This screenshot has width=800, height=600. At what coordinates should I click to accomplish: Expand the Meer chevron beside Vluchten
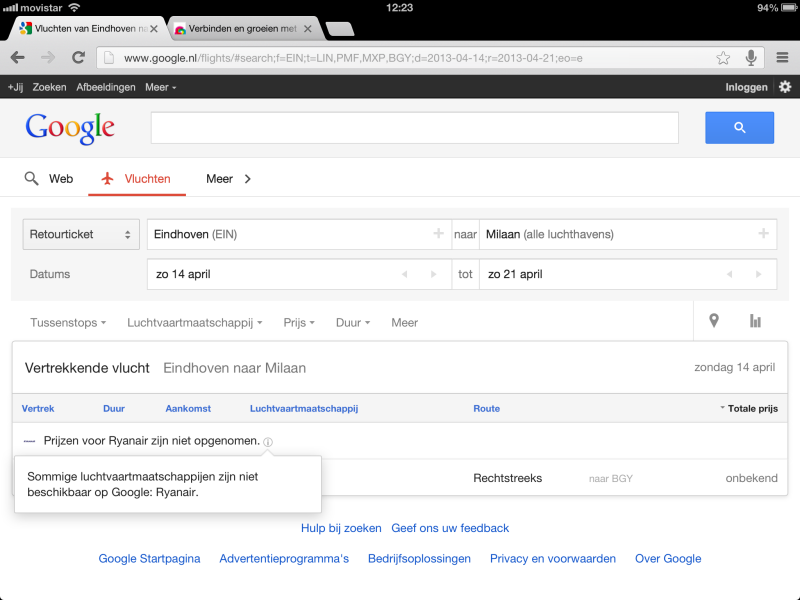[247, 179]
